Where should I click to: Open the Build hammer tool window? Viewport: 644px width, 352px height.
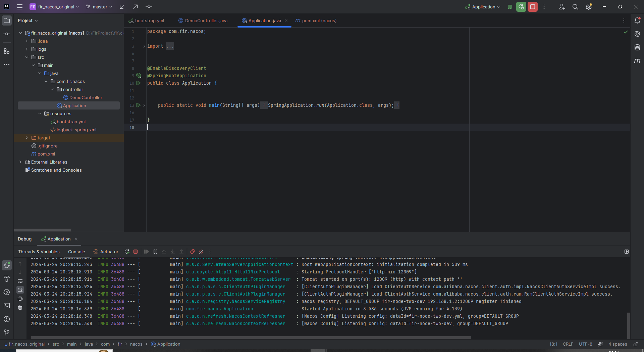point(7,279)
